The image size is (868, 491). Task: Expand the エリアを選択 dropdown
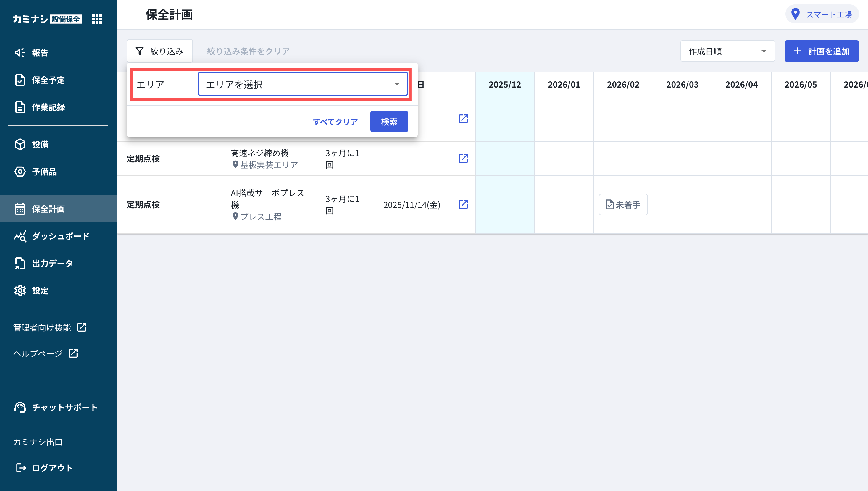tap(302, 84)
